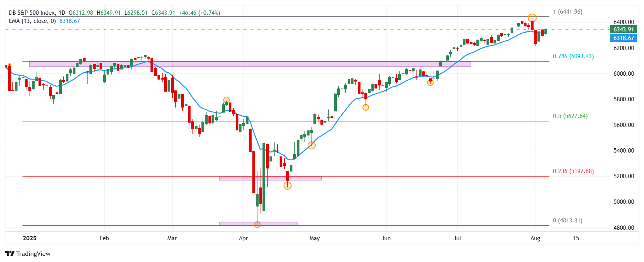Click the orange circle just before July
Image resolution: width=644 pixels, height=262 pixels.
(x=430, y=82)
